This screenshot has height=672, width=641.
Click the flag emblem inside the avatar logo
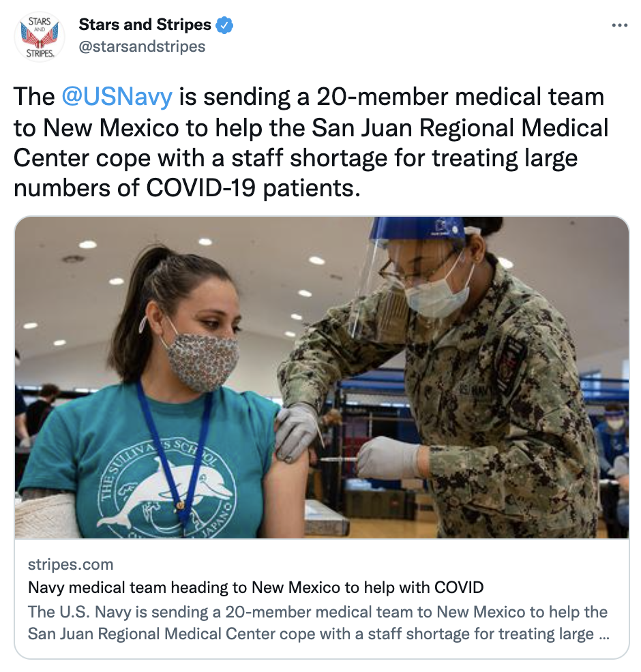click(x=40, y=36)
